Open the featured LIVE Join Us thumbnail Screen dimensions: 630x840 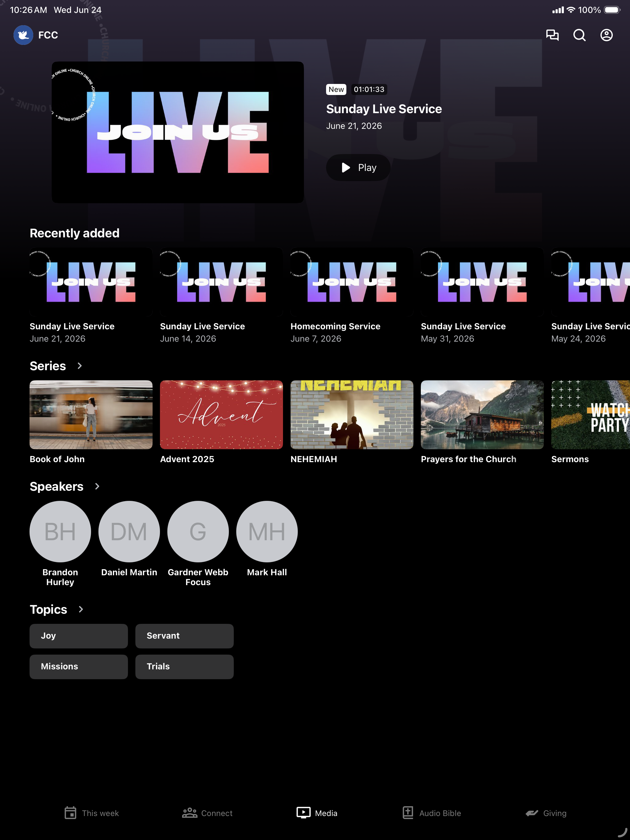pyautogui.click(x=177, y=132)
